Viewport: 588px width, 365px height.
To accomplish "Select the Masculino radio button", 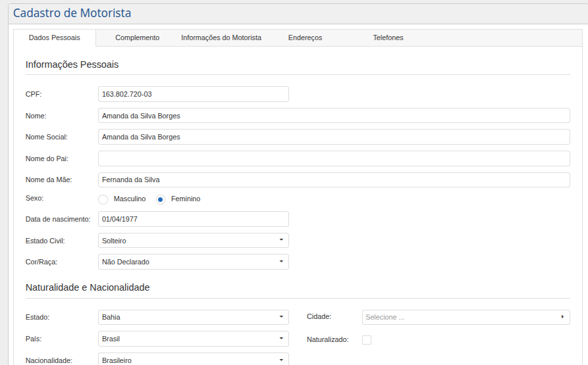I will pyautogui.click(x=103, y=199).
